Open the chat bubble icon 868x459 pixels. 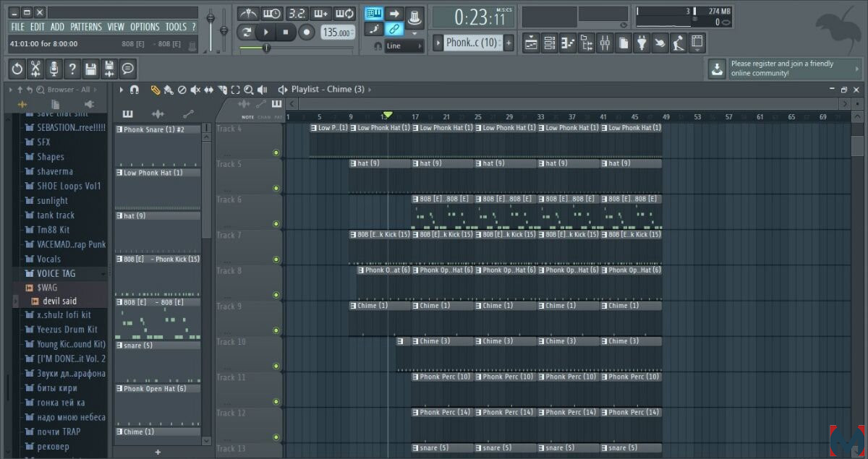pos(128,69)
